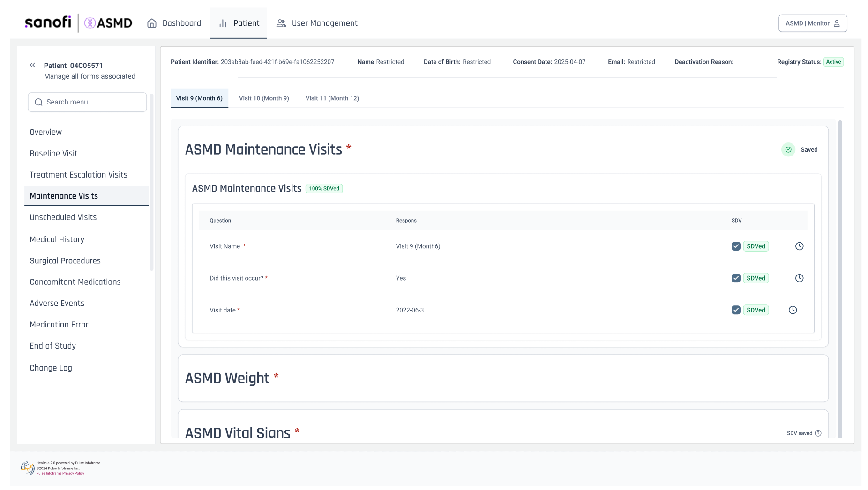Click the SDV saved help icon
Screen dimensions: 868x490
(818, 433)
